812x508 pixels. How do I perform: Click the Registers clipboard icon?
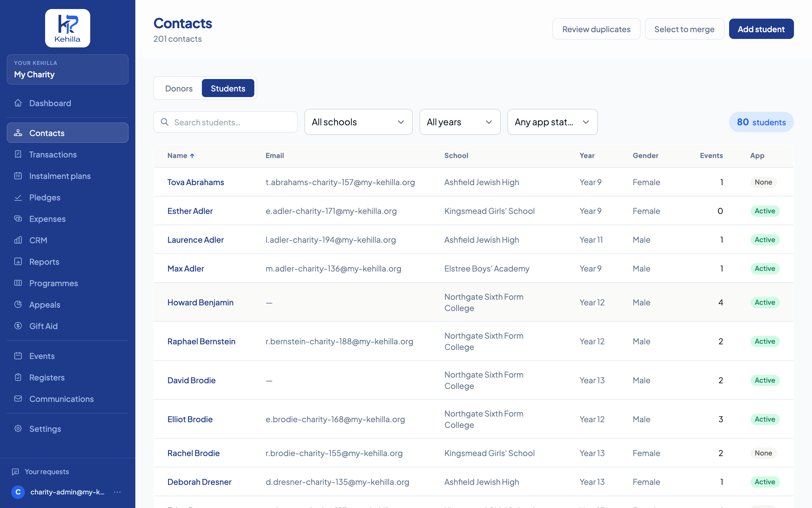(18, 377)
